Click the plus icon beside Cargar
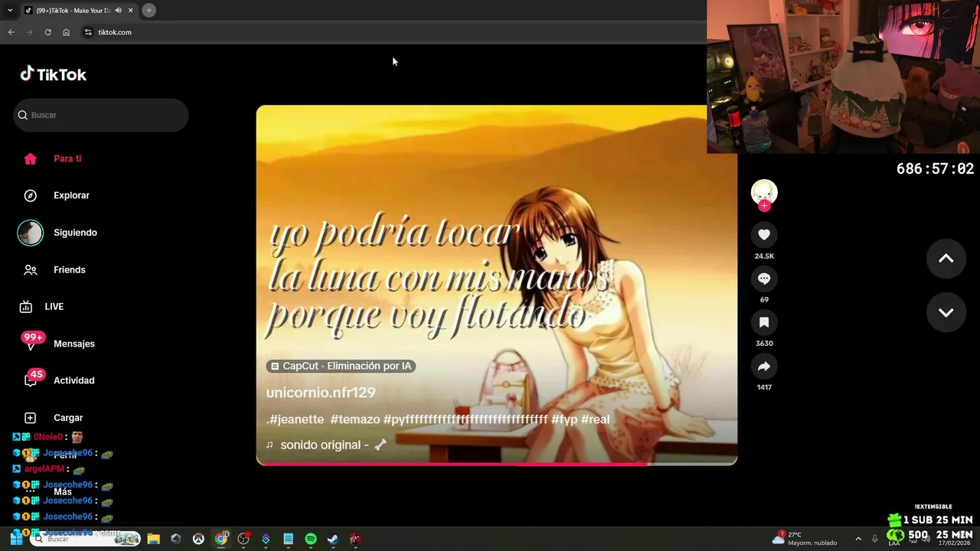This screenshot has height=551, width=980. coord(30,418)
